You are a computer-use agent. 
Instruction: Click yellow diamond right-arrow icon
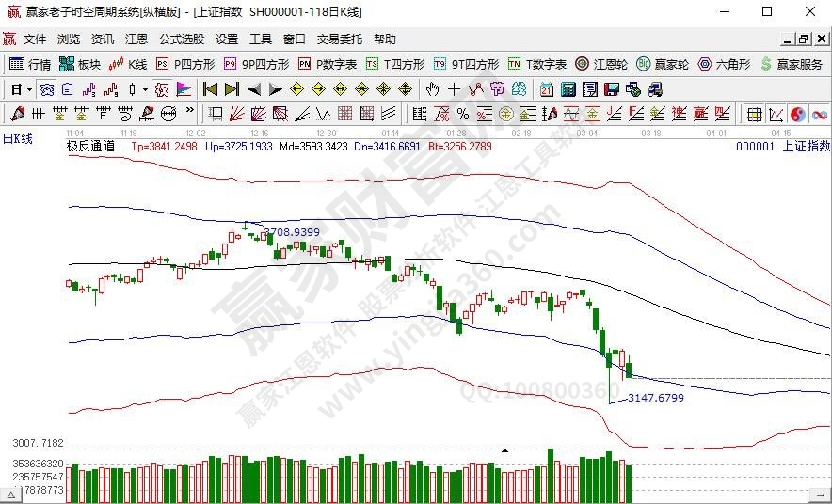click(x=319, y=89)
